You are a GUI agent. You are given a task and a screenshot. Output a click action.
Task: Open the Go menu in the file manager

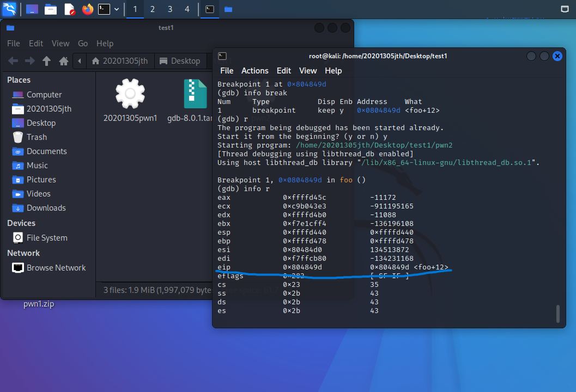click(83, 44)
